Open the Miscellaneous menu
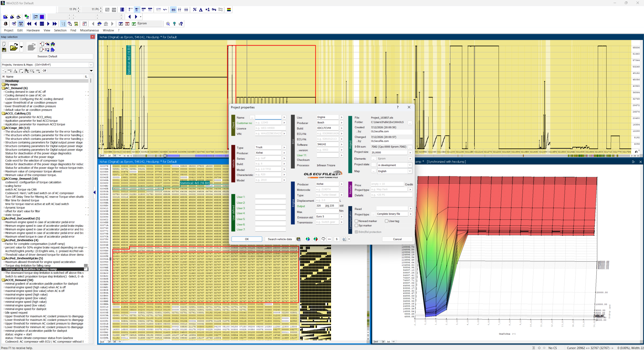Image resolution: width=644 pixels, height=350 pixels. tap(90, 30)
